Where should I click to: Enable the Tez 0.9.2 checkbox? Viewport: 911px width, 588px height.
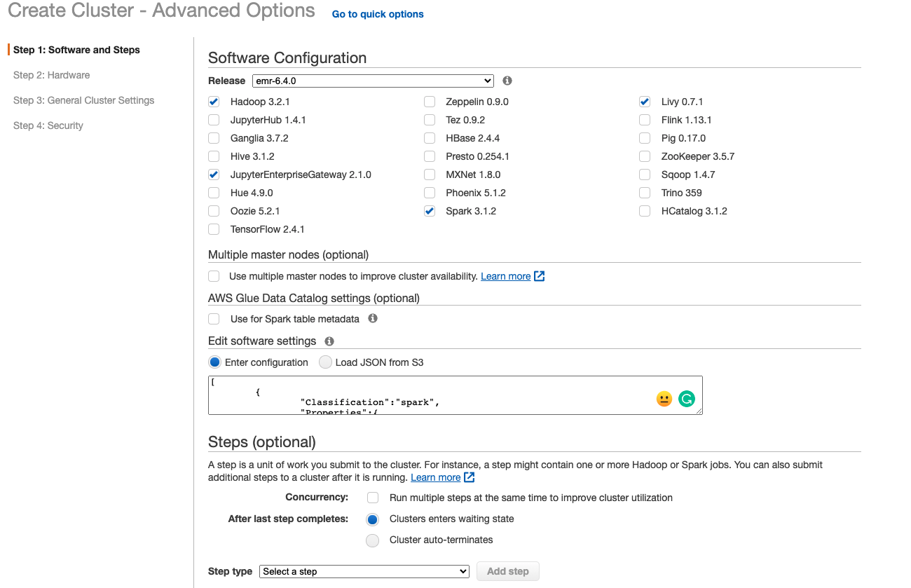tap(430, 120)
